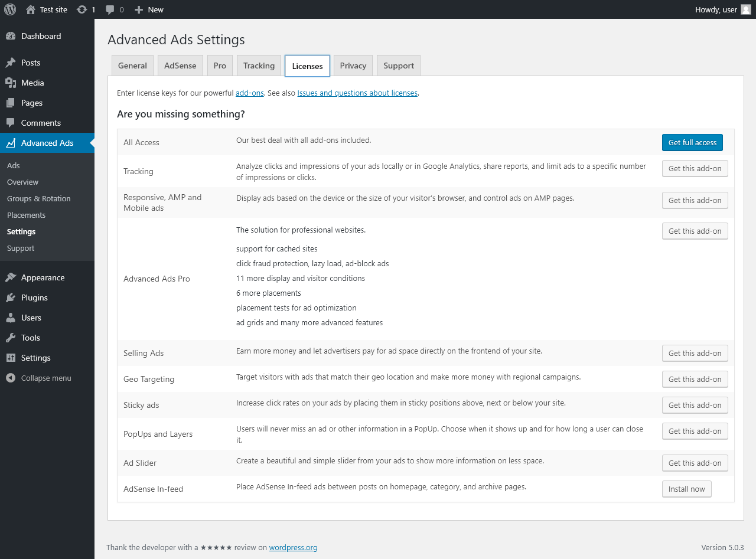Click the Pages icon in sidebar
Image resolution: width=756 pixels, height=559 pixels.
[x=11, y=103]
